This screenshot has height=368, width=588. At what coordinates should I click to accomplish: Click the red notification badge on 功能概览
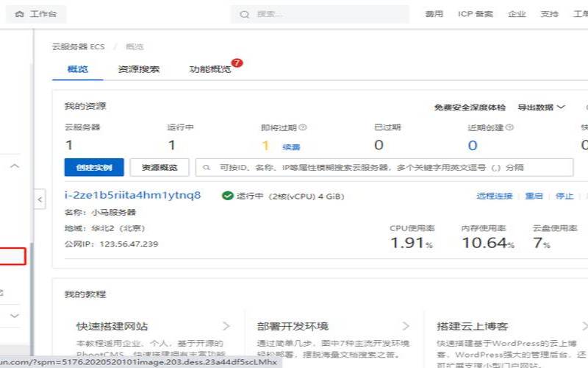click(237, 63)
